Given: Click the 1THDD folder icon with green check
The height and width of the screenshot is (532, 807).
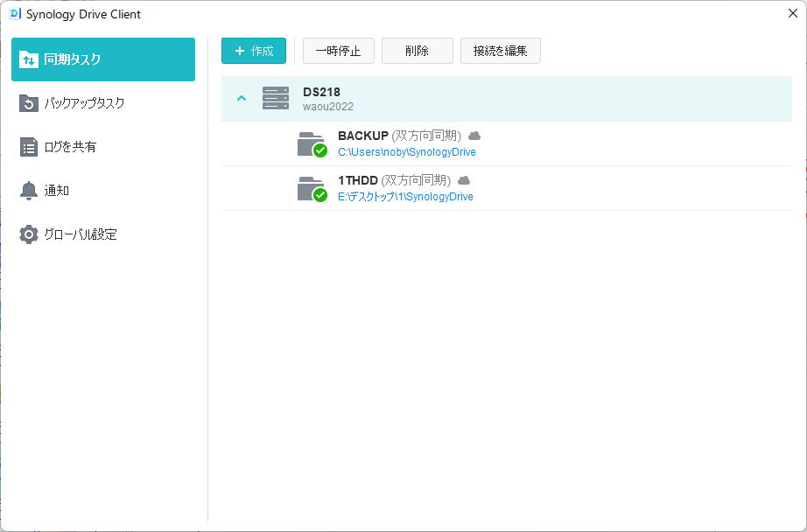Looking at the screenshot, I should [x=312, y=189].
